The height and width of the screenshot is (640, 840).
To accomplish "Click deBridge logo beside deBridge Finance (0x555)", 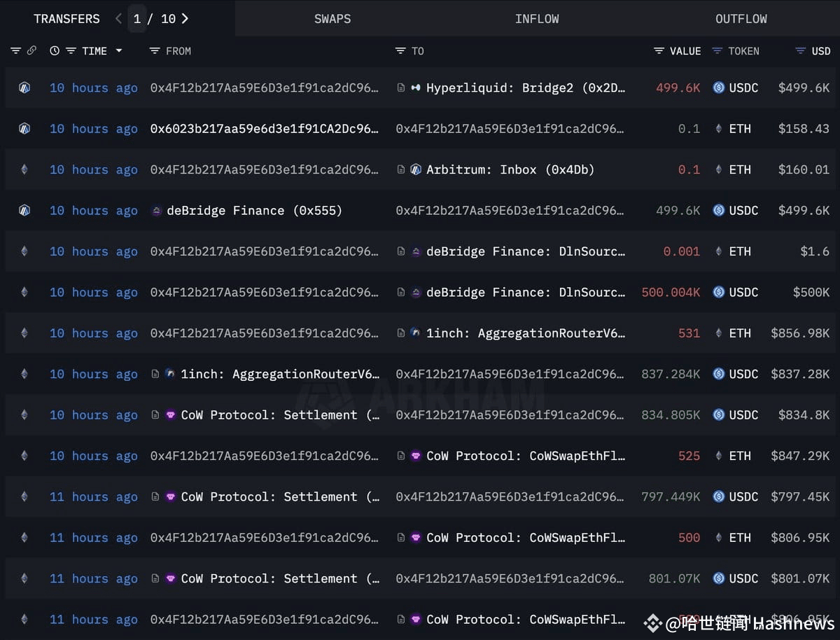I will [157, 210].
